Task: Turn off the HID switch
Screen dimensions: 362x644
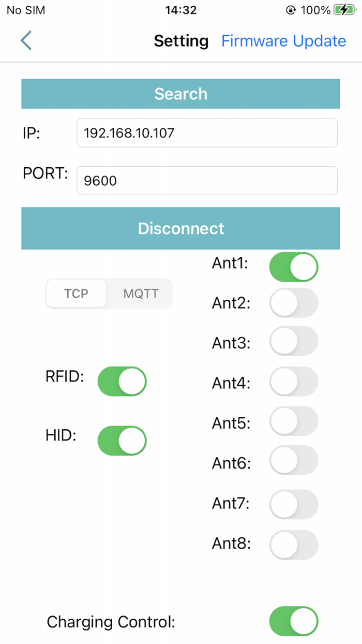Action: point(122,441)
